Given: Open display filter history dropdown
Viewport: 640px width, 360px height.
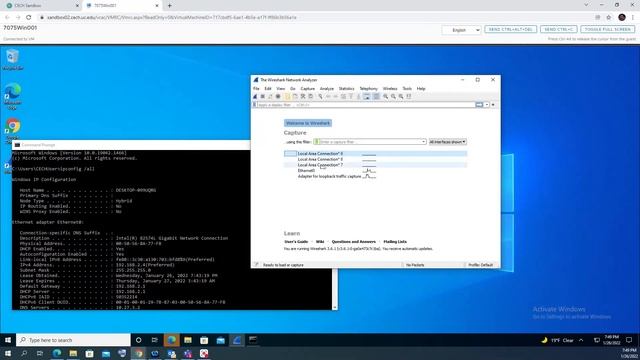Looking at the screenshot, I should (x=487, y=105).
